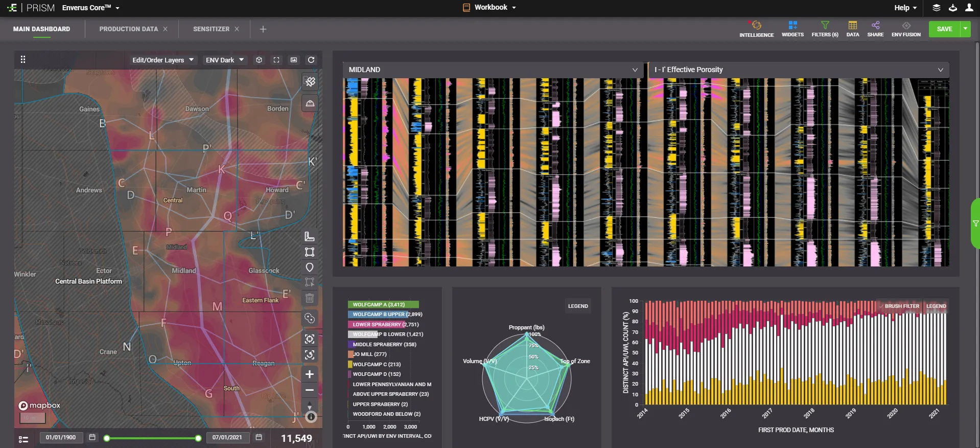The image size is (980, 448).
Task: Toggle the satellite imagery map button
Action: pos(310,82)
